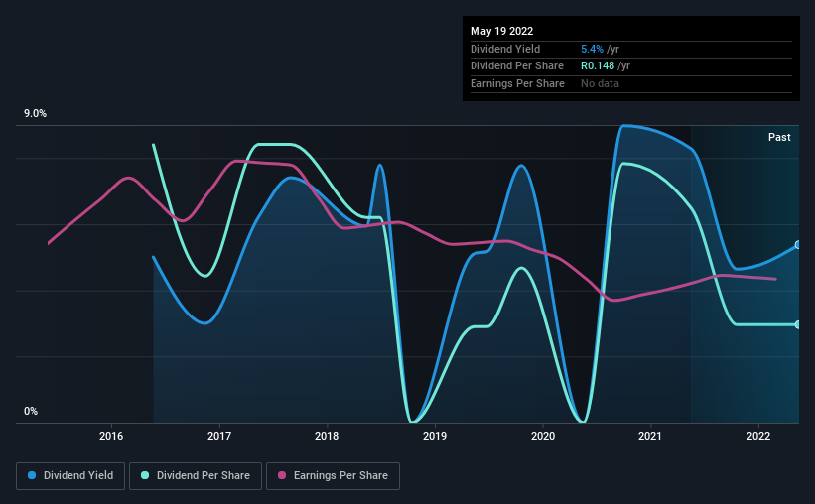The height and width of the screenshot is (504, 815).
Task: Click the May 19 2022 tooltip date
Action: coord(501,31)
